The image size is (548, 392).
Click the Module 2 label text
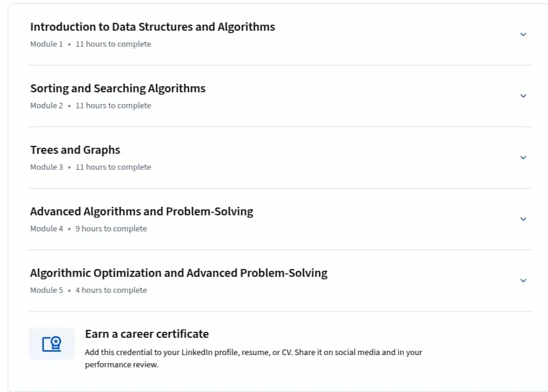(x=46, y=105)
